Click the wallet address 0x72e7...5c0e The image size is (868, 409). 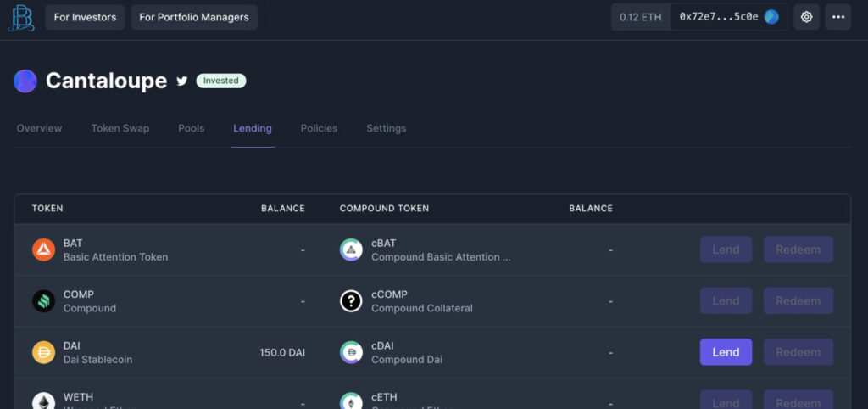click(719, 17)
